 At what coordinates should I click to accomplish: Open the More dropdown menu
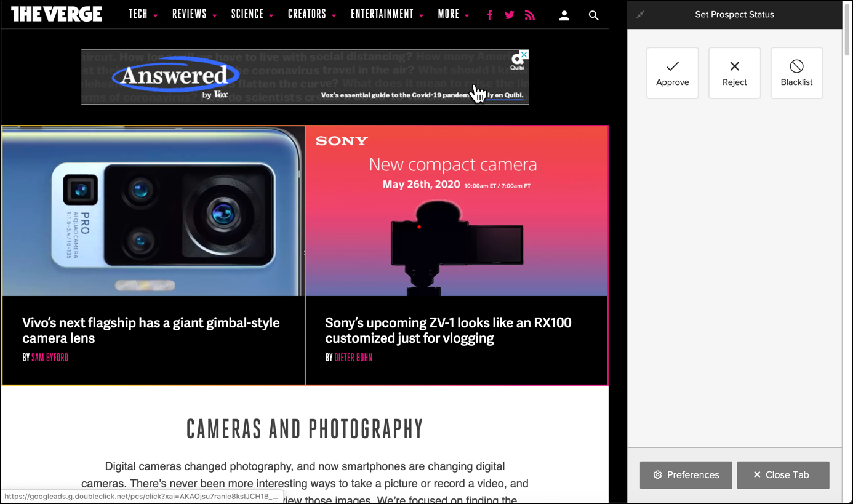click(x=453, y=14)
